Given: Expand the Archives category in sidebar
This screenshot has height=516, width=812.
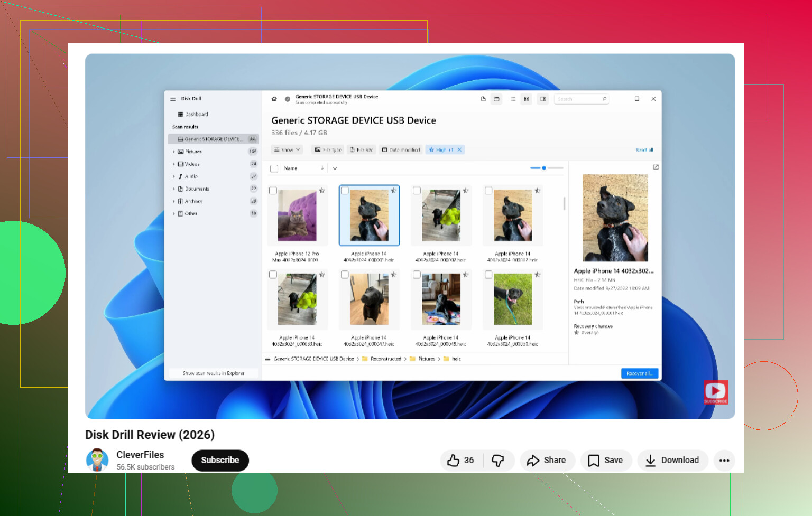Looking at the screenshot, I should pos(173,201).
